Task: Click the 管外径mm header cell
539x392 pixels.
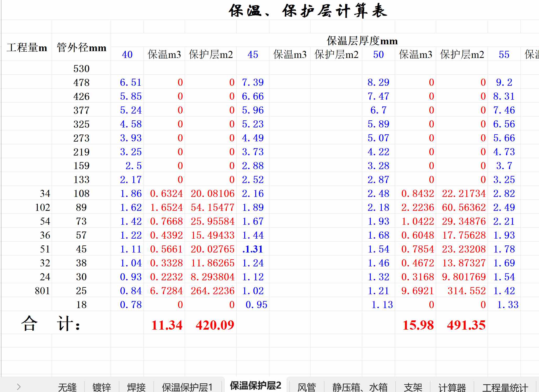Action: 81,47
